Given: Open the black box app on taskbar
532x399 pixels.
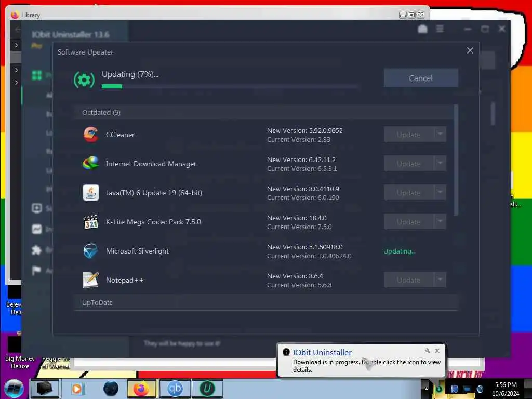Looking at the screenshot, I should tap(45, 389).
